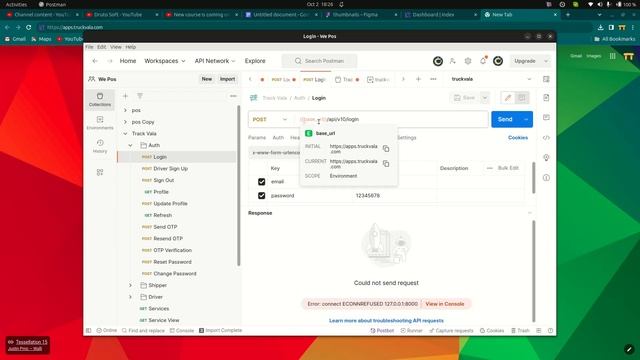Screen dimensions: 640x360
Task: Open the Help menu
Action: [131, 47]
